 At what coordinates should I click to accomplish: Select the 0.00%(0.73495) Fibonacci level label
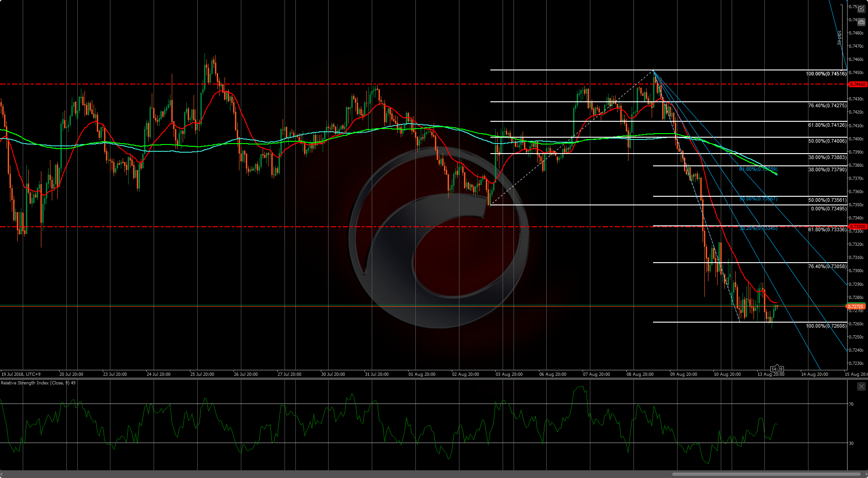point(828,209)
